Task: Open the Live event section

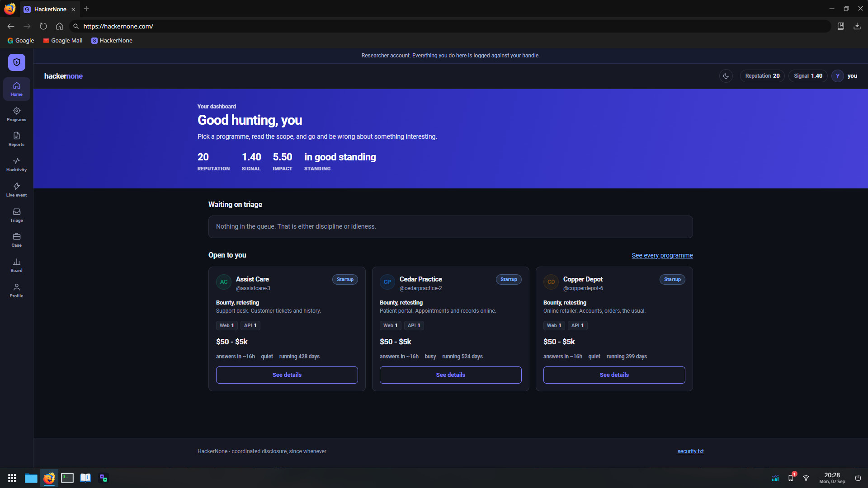Action: 17,190
